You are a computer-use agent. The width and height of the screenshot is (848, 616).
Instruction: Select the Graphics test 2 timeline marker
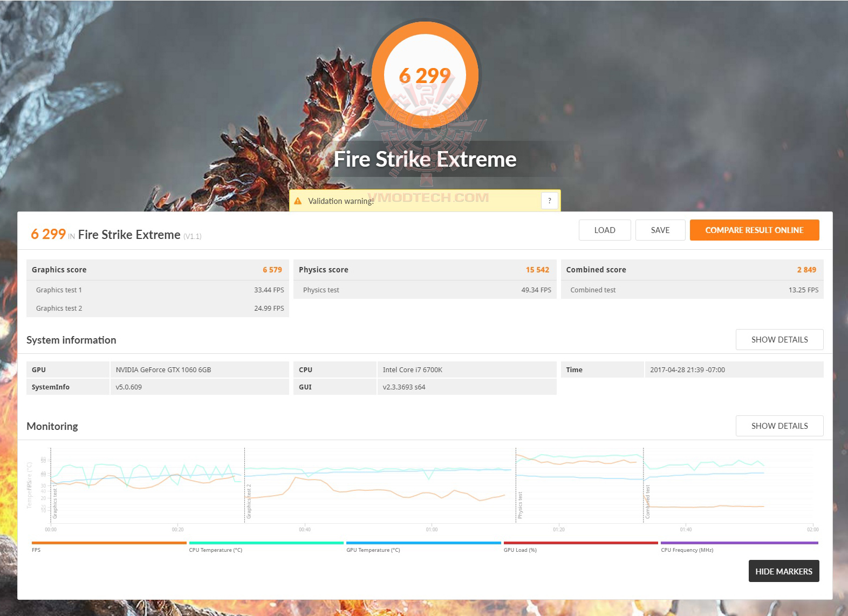[x=249, y=501]
